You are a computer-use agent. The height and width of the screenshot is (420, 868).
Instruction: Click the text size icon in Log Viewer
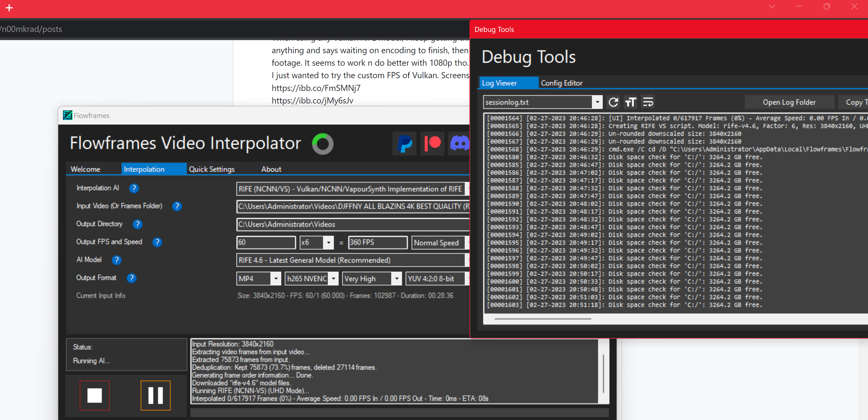(630, 102)
